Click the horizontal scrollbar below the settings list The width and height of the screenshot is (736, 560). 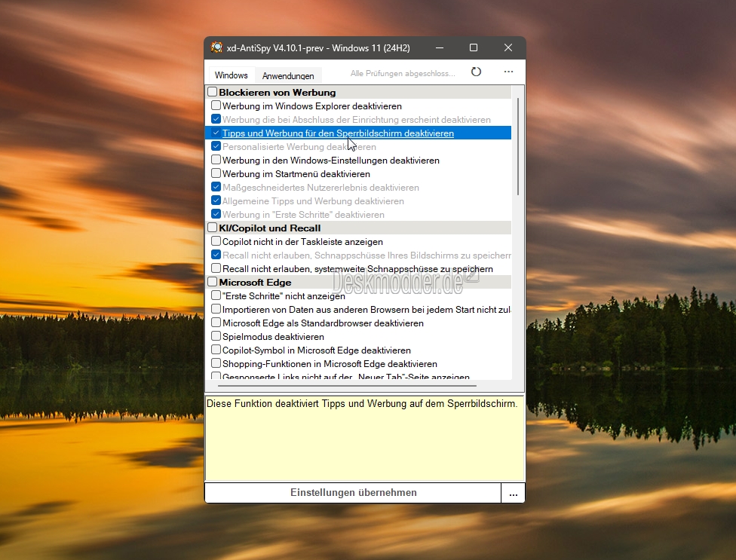coord(348,386)
